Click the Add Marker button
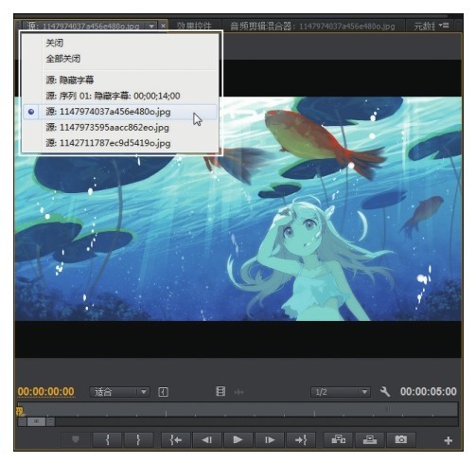The height and width of the screenshot is (463, 476). coord(76,439)
